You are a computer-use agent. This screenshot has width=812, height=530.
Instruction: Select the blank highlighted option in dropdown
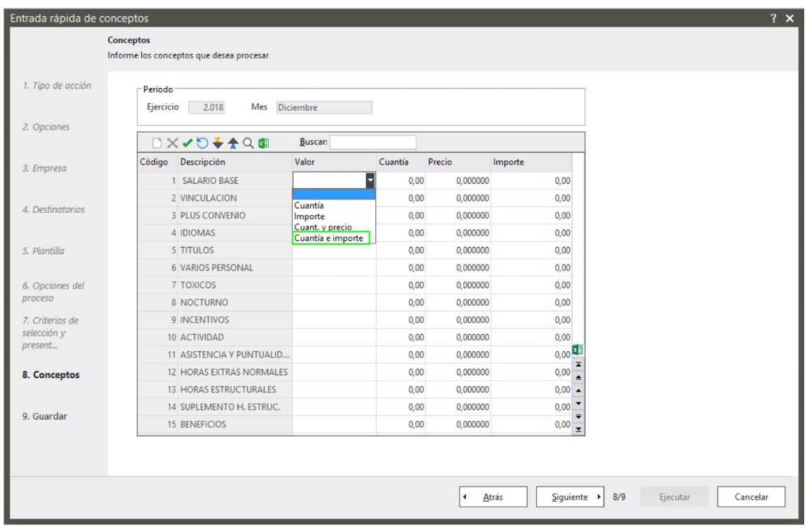tap(333, 194)
